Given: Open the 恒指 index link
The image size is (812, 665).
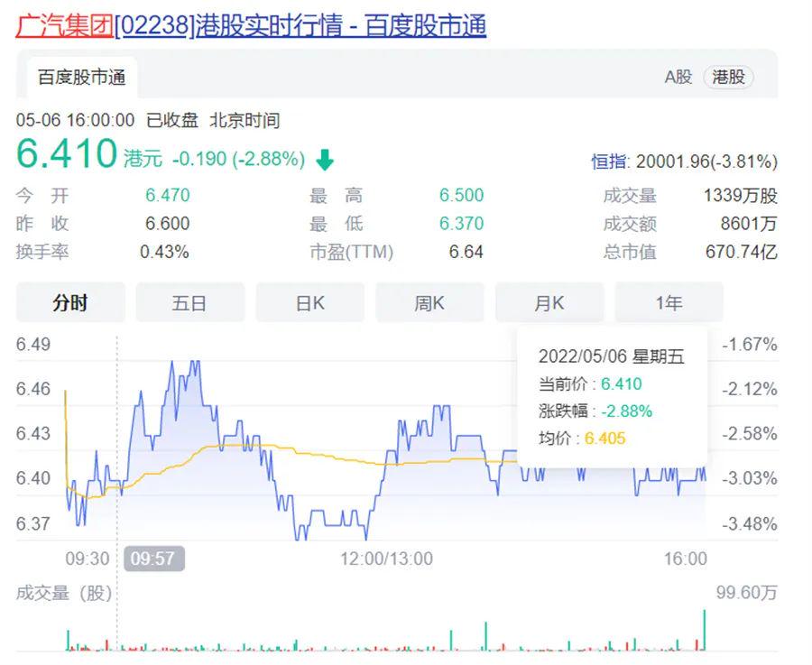Looking at the screenshot, I should (609, 162).
